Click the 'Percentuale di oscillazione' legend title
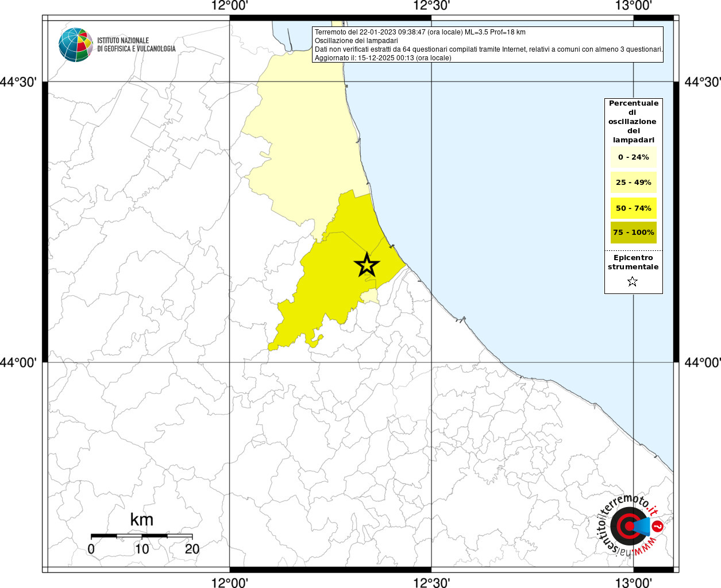 point(633,121)
